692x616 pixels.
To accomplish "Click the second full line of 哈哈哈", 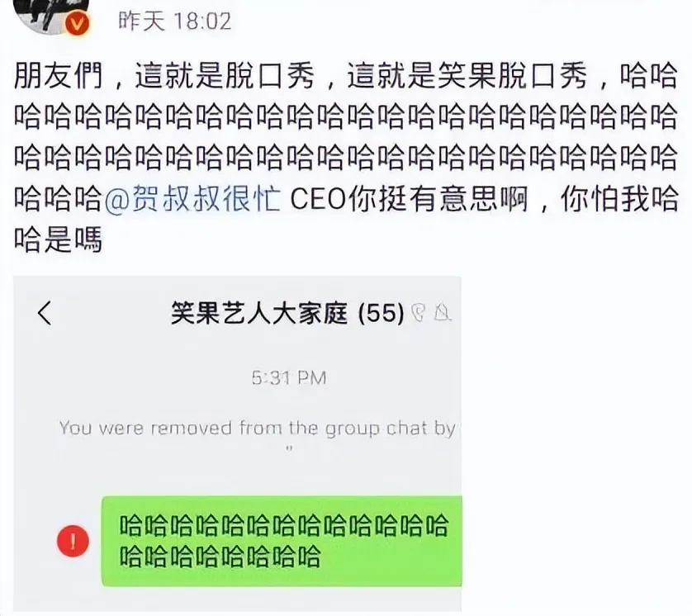I will tap(346, 158).
